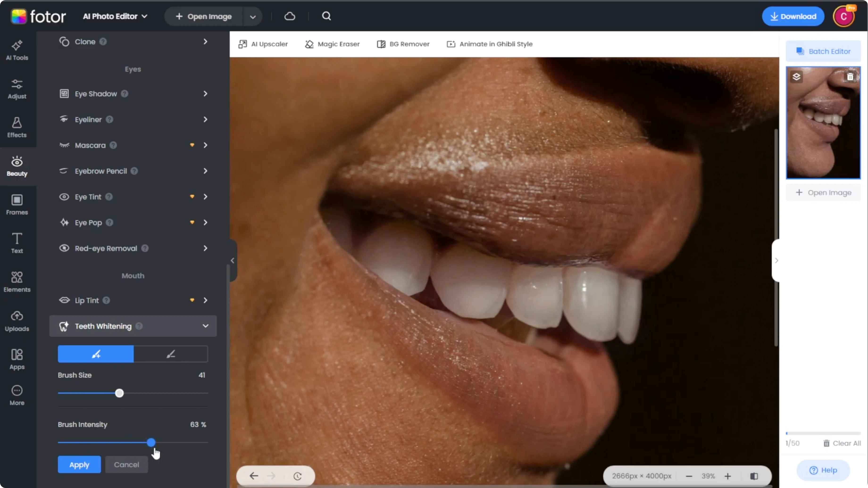
Task: Collapse the right batch panel
Action: (776, 260)
